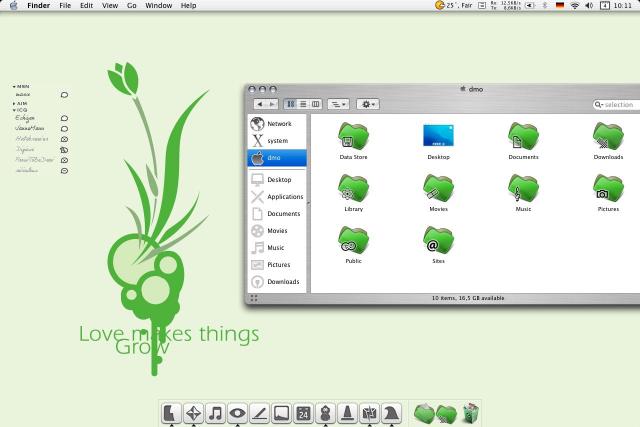Image resolution: width=640 pixels, height=427 pixels.
Task: Select Pictures in the Finder sidebar
Action: [x=277, y=265]
